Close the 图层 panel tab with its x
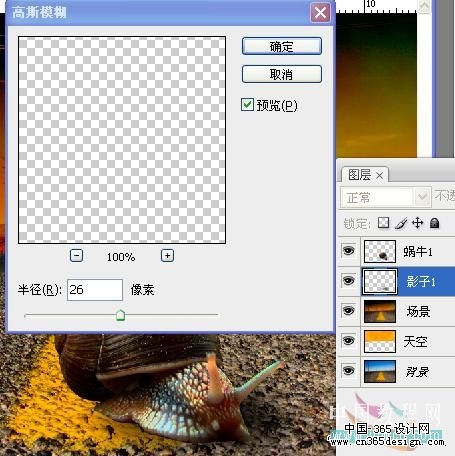 379,175
